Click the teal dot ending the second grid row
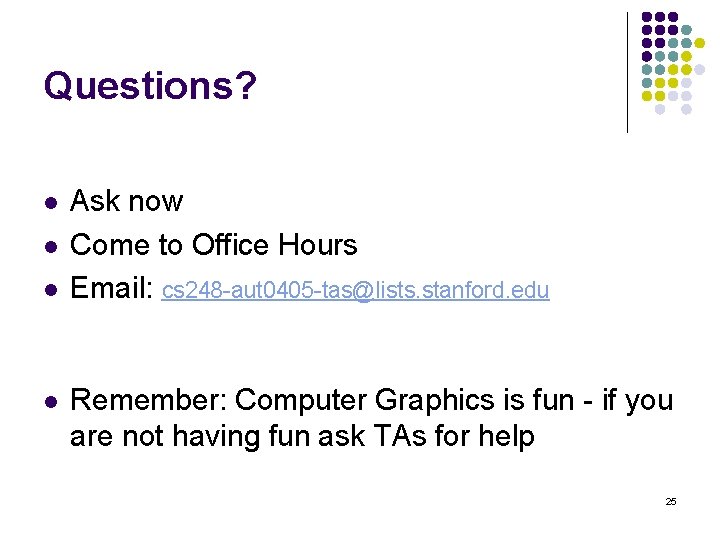This screenshot has width=720, height=540. pyautogui.click(x=686, y=30)
